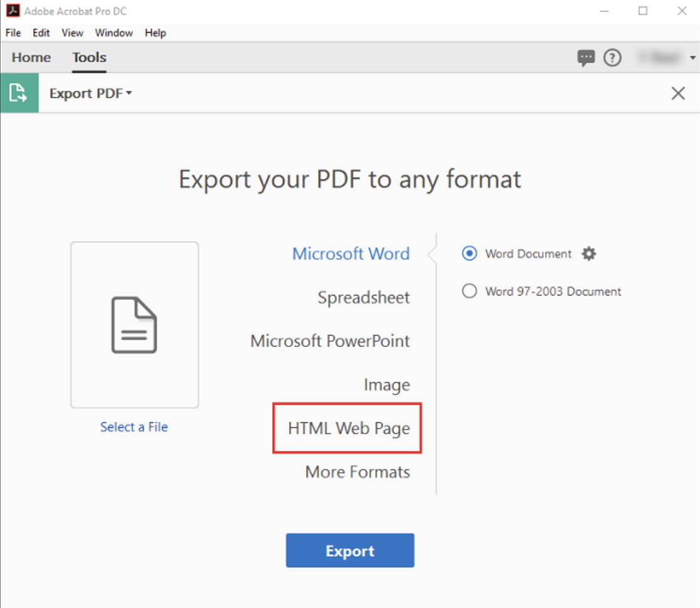Open Word Document conversion settings gear
The image size is (700, 608).
pyautogui.click(x=588, y=253)
